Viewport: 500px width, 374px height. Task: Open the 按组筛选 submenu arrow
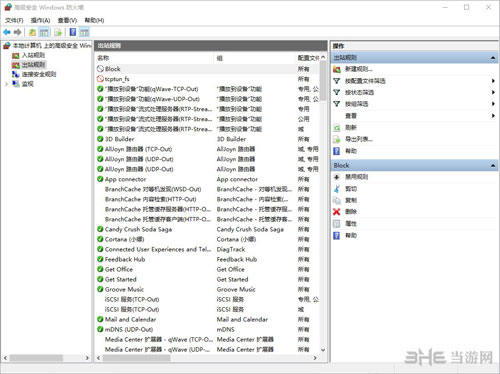[x=493, y=104]
